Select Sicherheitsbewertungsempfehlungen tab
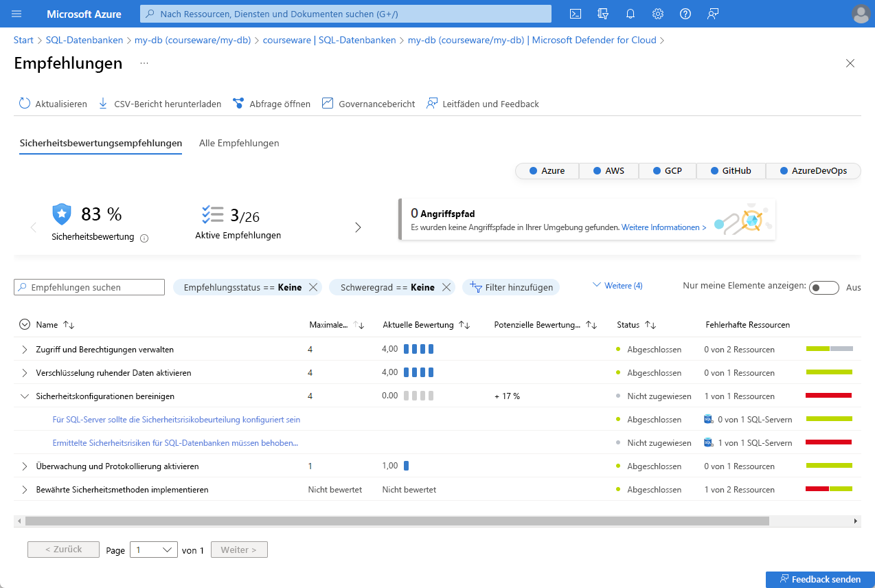 click(101, 143)
